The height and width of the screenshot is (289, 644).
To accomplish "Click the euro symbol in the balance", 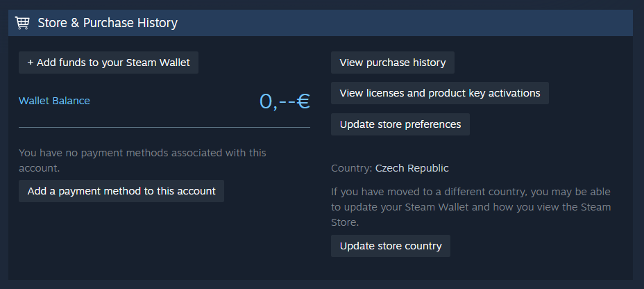I will pyautogui.click(x=303, y=101).
